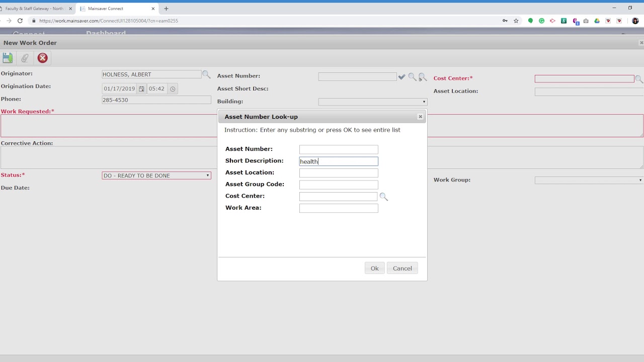This screenshot has width=644, height=362.
Task: Click the green Hangouts extension icon
Action: pos(530,21)
